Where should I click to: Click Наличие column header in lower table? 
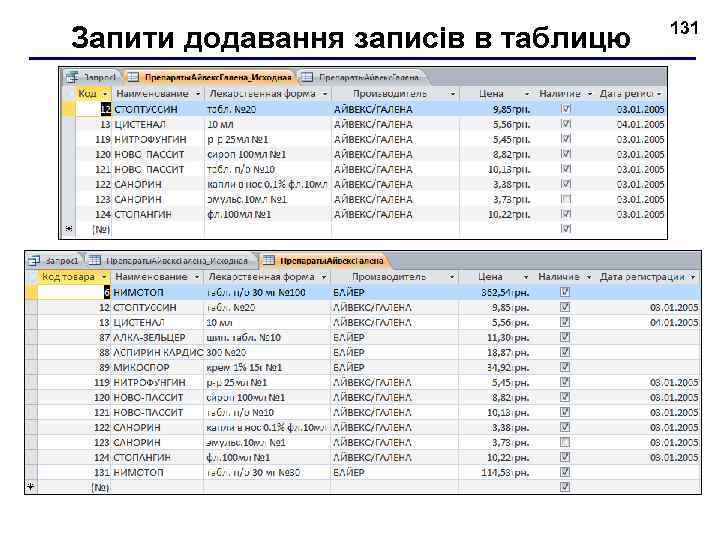click(x=563, y=276)
